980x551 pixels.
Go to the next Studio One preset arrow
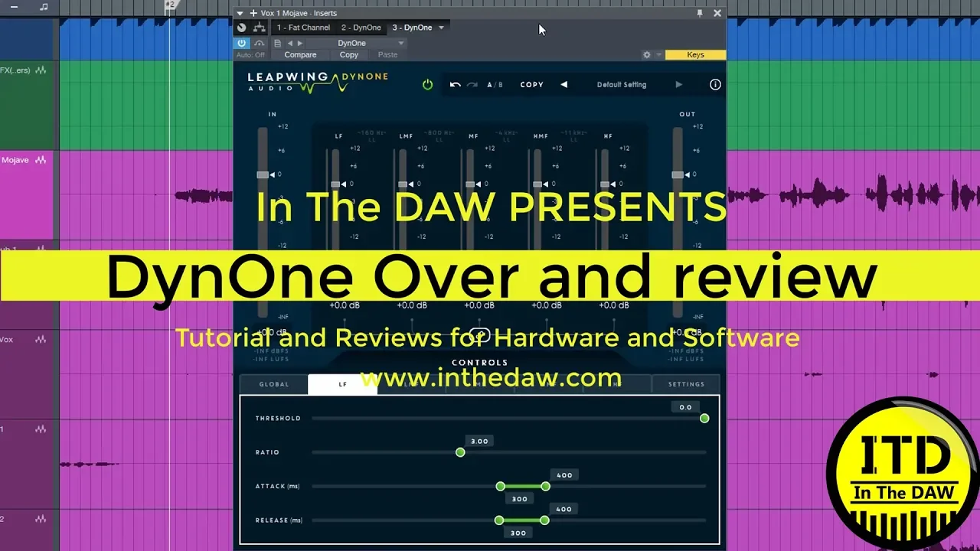pyautogui.click(x=300, y=44)
